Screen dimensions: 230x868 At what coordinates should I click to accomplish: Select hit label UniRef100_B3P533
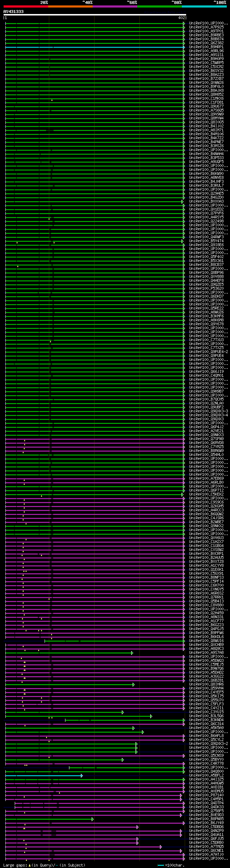click(206, 158)
